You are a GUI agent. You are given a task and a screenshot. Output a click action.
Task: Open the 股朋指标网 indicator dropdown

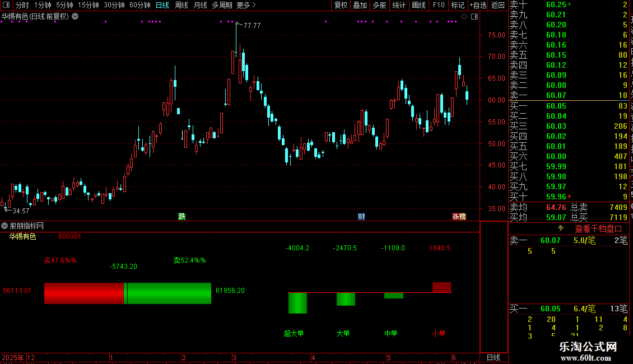[4, 226]
